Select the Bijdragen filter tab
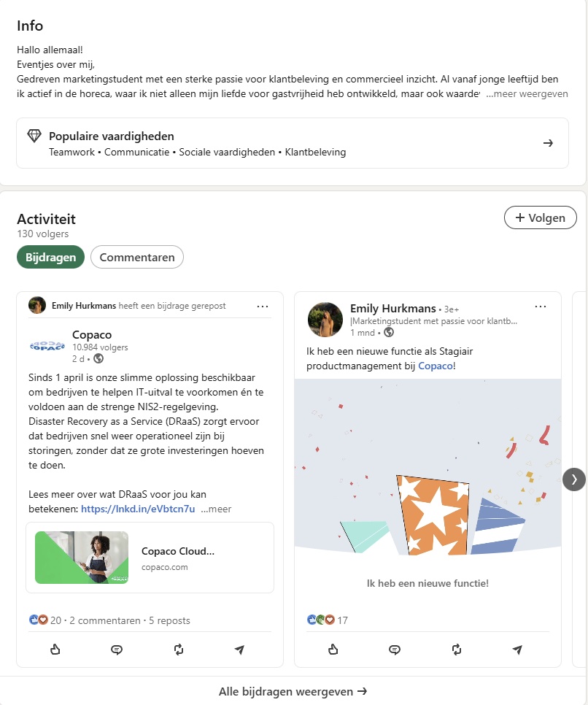Image resolution: width=588 pixels, height=705 pixels. click(x=51, y=257)
